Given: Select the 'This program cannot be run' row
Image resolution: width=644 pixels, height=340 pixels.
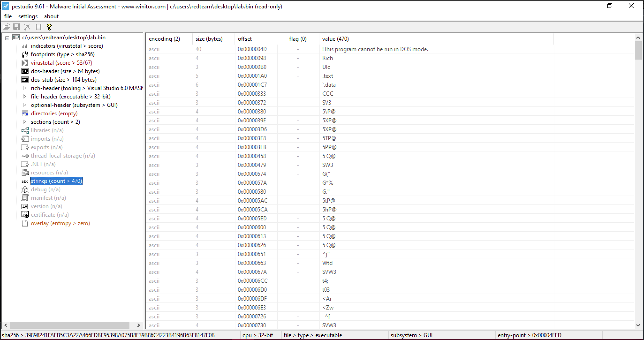Looking at the screenshot, I should pos(390,49).
